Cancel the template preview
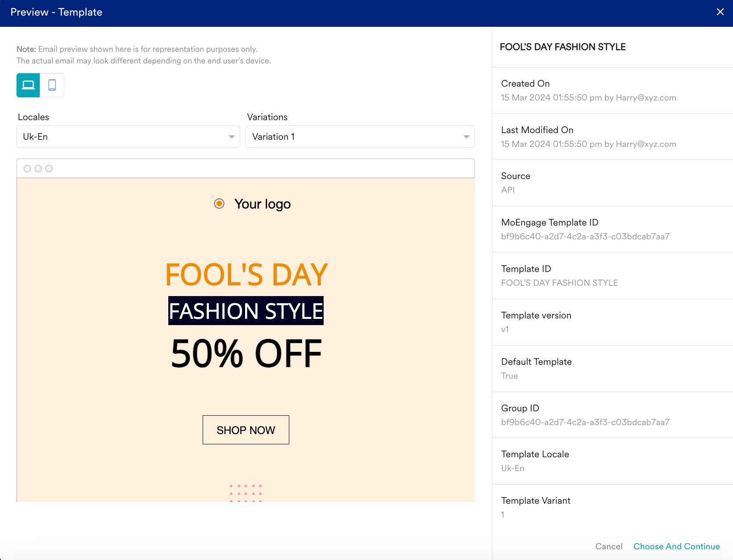Screen dimensions: 733x560 point(608,546)
